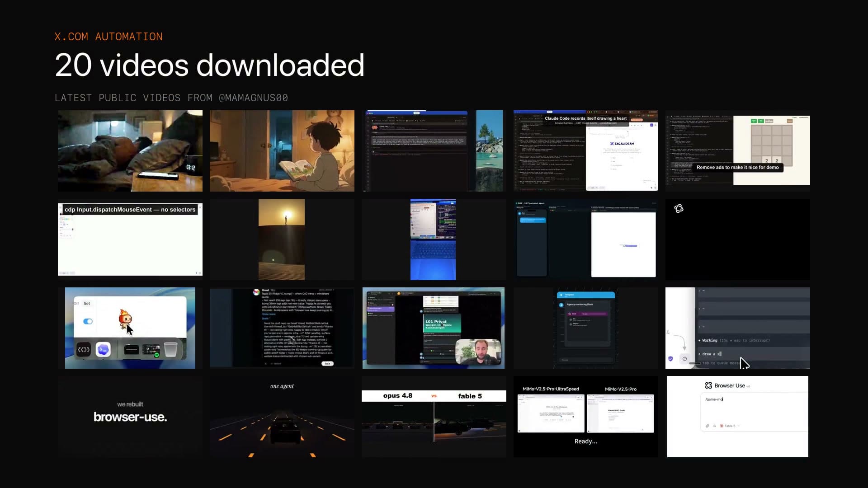Open the anime child reading book thumbnail
The height and width of the screenshot is (488, 868).
[282, 151]
